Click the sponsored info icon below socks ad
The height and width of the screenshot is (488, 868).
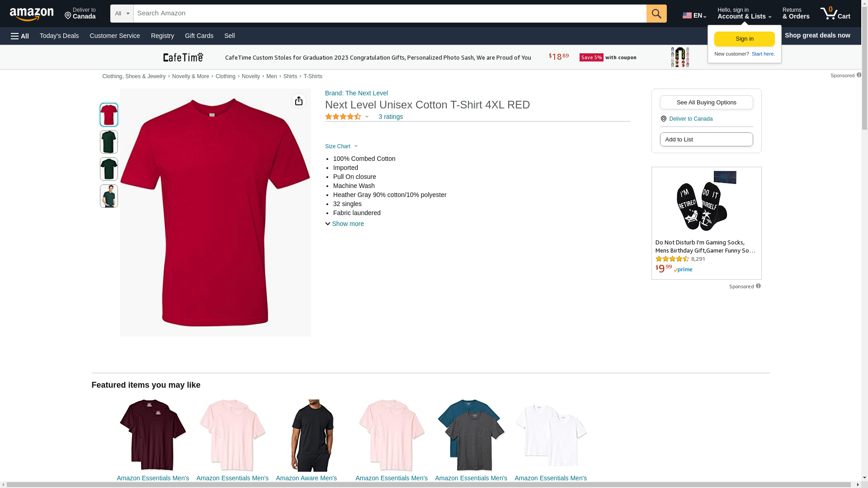(x=758, y=286)
